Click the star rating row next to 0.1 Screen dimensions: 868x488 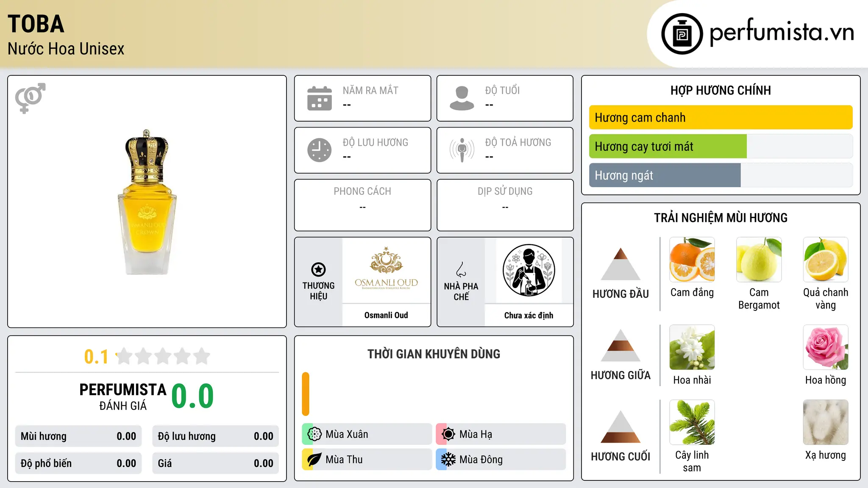pos(163,356)
